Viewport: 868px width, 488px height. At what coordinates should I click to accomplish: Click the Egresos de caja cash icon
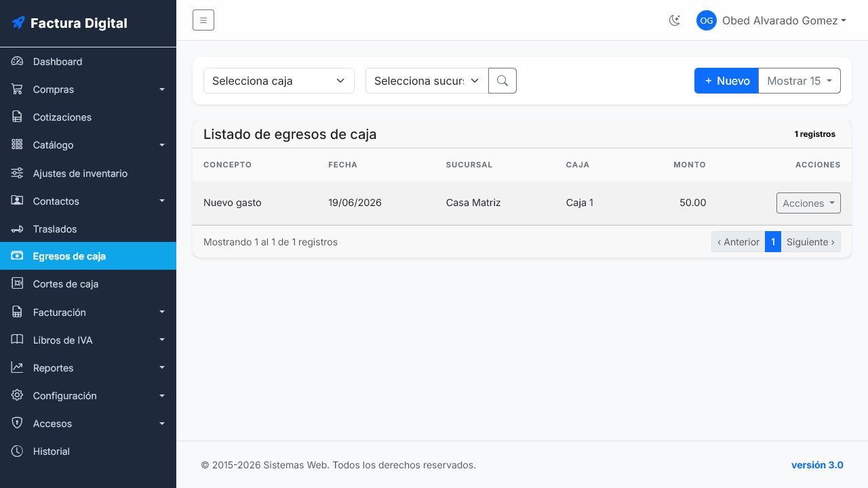18,256
